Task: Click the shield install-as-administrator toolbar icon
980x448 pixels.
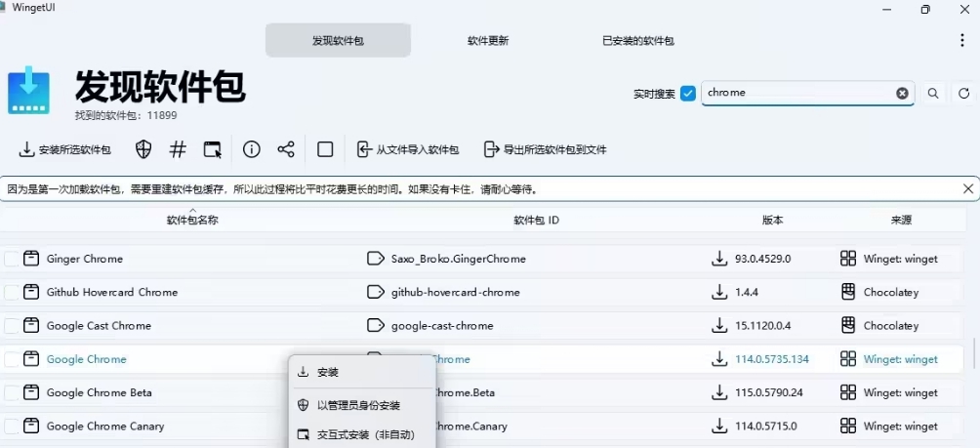Action: 143,150
